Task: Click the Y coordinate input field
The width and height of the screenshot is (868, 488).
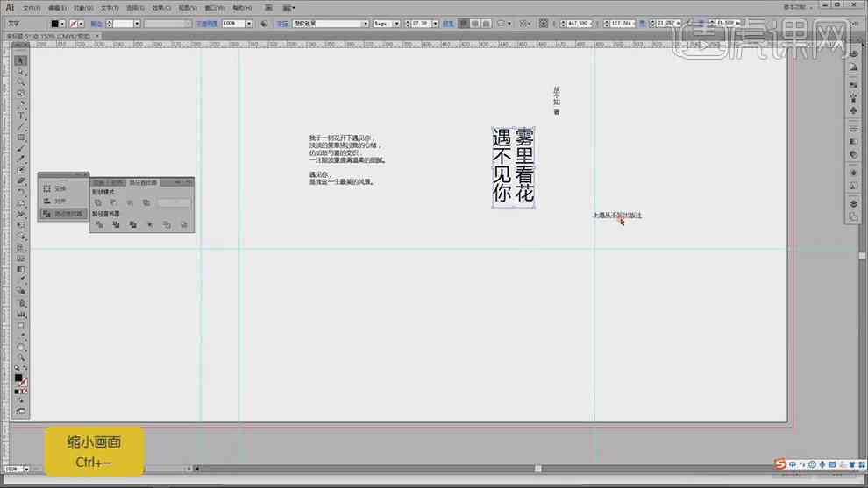Action: tap(623, 24)
